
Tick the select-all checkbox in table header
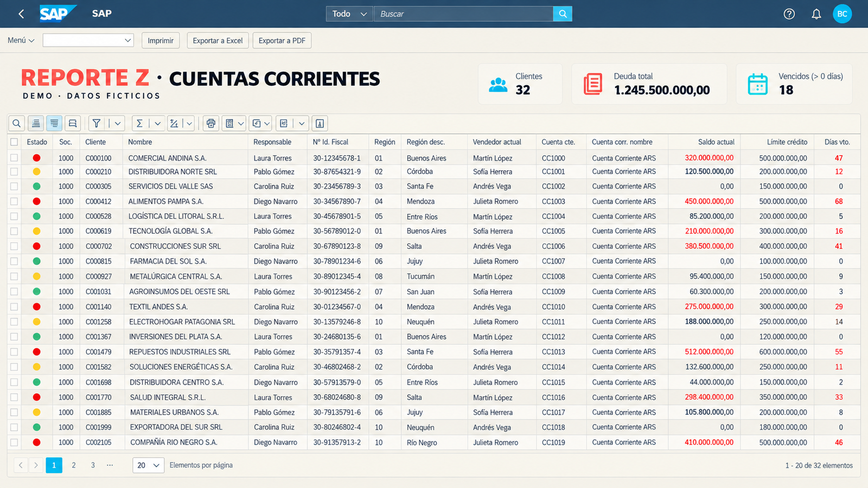pyautogui.click(x=14, y=142)
